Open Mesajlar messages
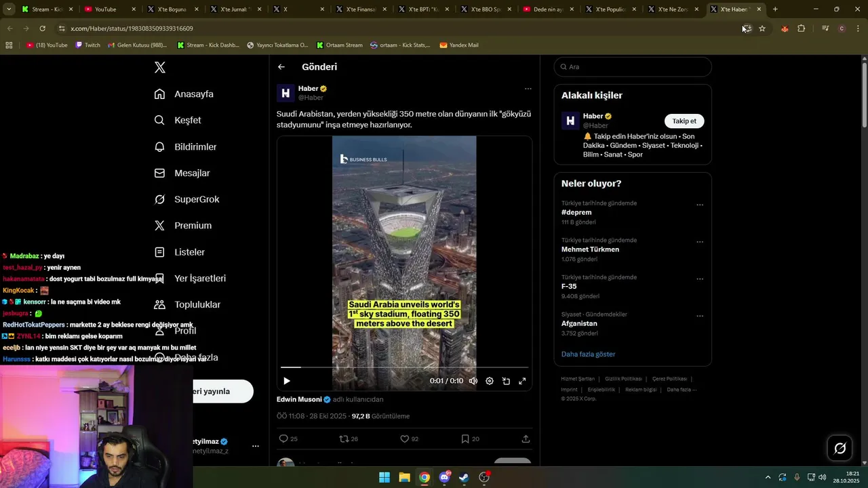 tap(182, 173)
